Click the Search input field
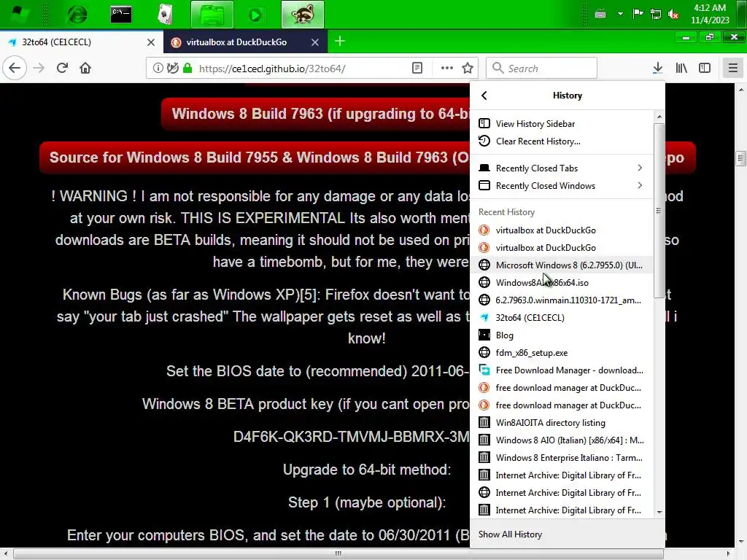747x560 pixels. (541, 68)
